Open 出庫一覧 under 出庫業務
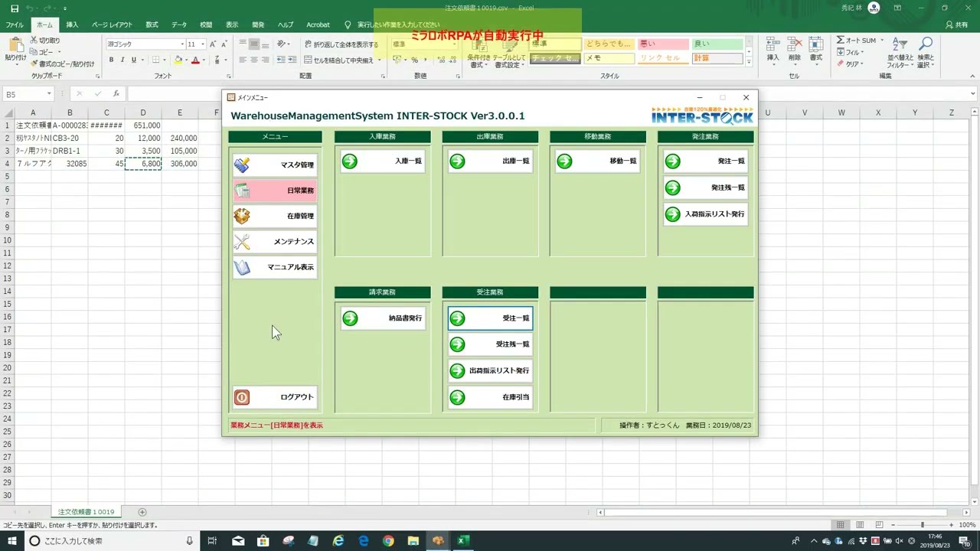 pos(490,161)
